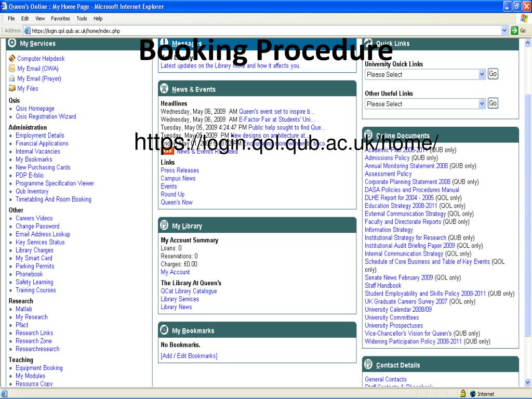Open the Change Password link

[37, 227]
